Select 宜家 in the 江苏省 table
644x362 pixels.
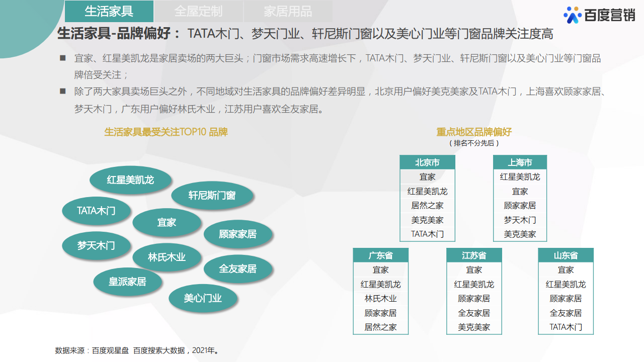point(474,269)
